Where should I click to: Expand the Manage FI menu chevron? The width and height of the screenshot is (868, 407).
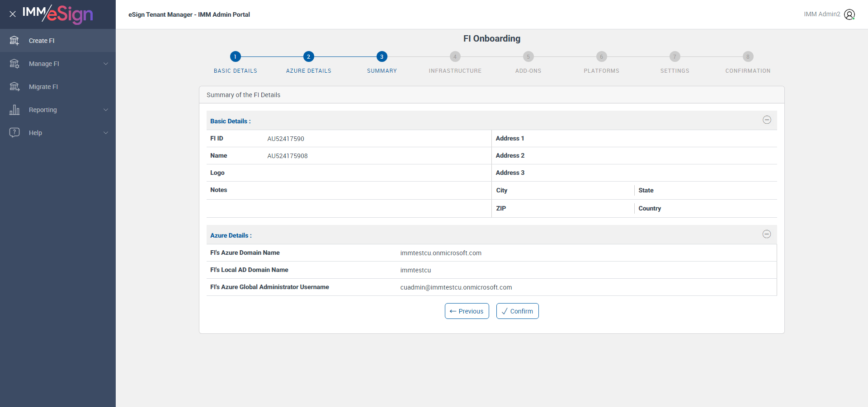(x=106, y=64)
